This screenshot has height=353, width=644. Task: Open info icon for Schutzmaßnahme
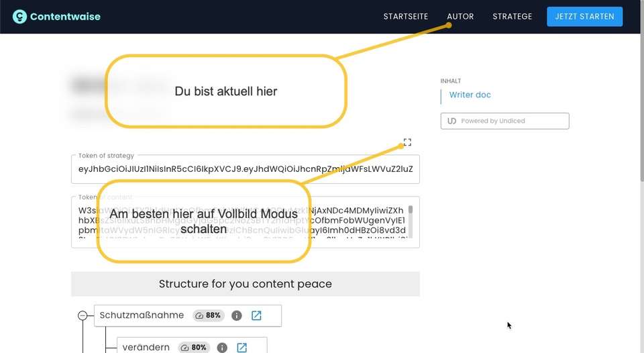(236, 315)
